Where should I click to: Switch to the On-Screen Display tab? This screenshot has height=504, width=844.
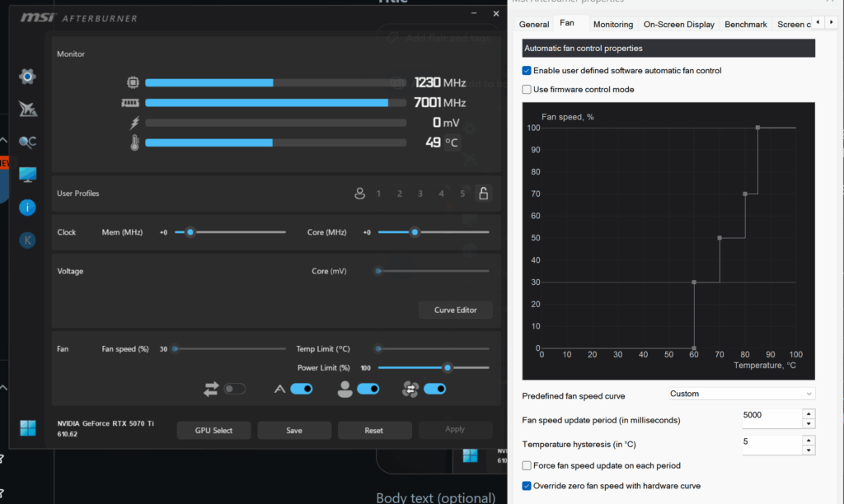[x=679, y=24]
